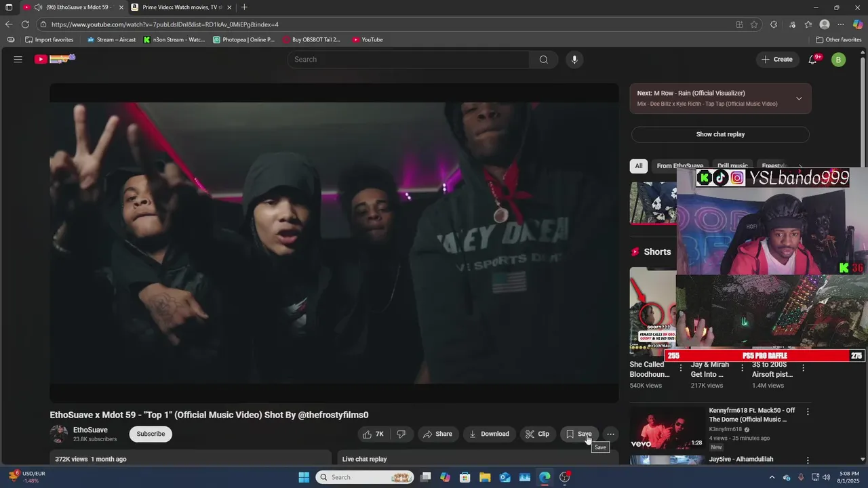Open a new browser tab
Screen dimensions: 868x488
coord(244,7)
